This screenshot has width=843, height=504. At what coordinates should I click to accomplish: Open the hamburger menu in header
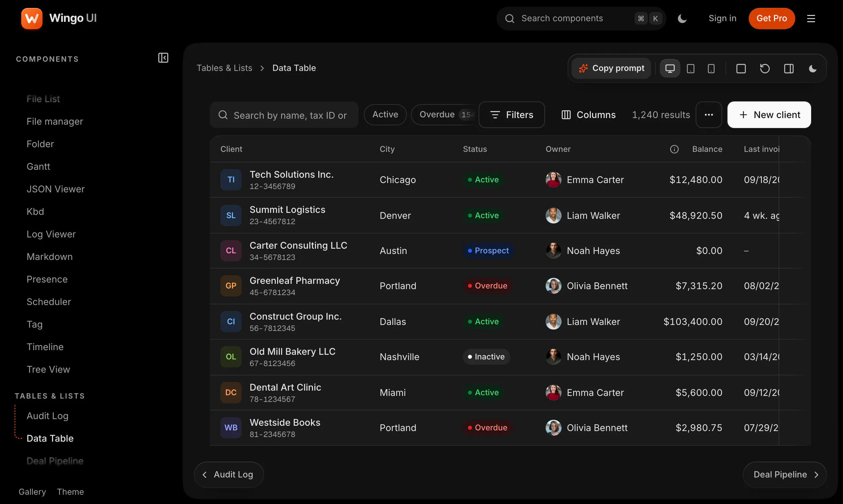coord(811,18)
